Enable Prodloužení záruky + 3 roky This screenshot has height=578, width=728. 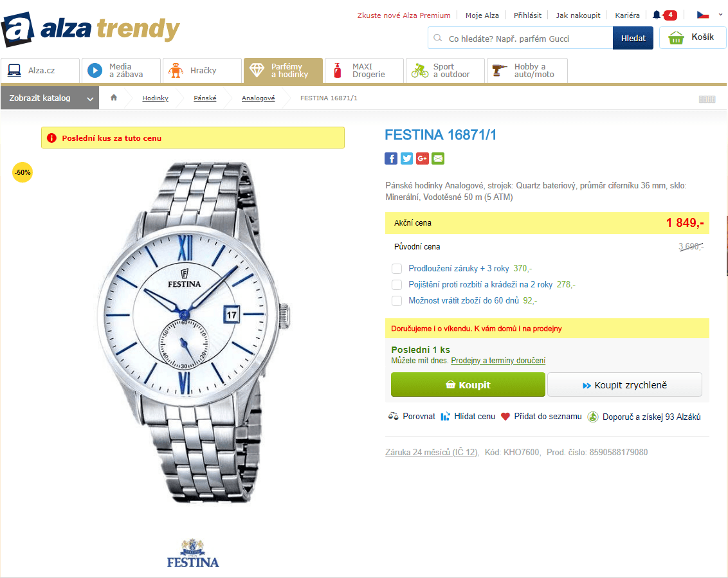397,269
